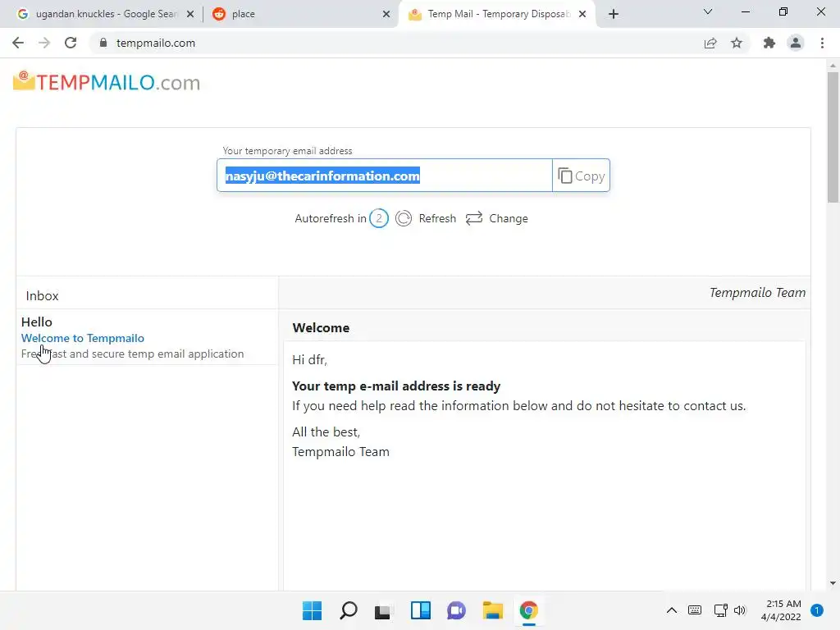
Task: Share this page via share icon
Action: coord(710,43)
